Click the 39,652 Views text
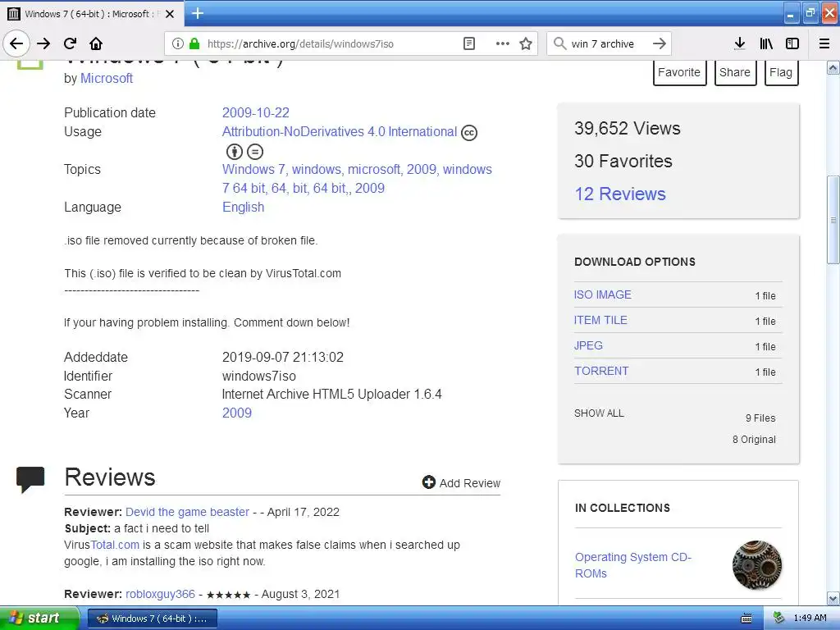This screenshot has height=630, width=840. (628, 128)
